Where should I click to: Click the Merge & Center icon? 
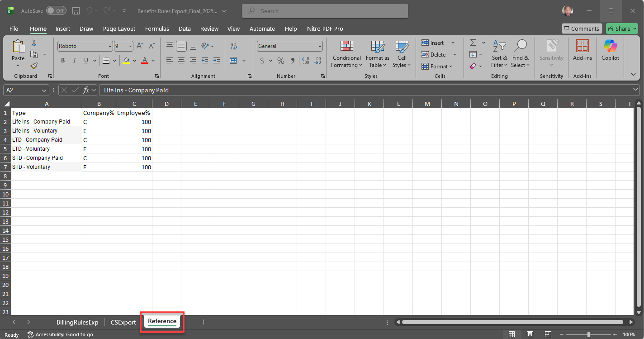coord(233,61)
